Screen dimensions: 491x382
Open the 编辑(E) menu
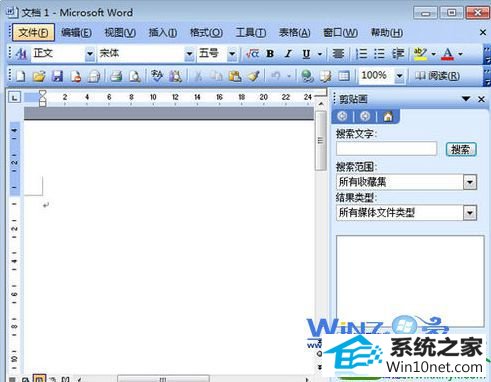coord(76,33)
